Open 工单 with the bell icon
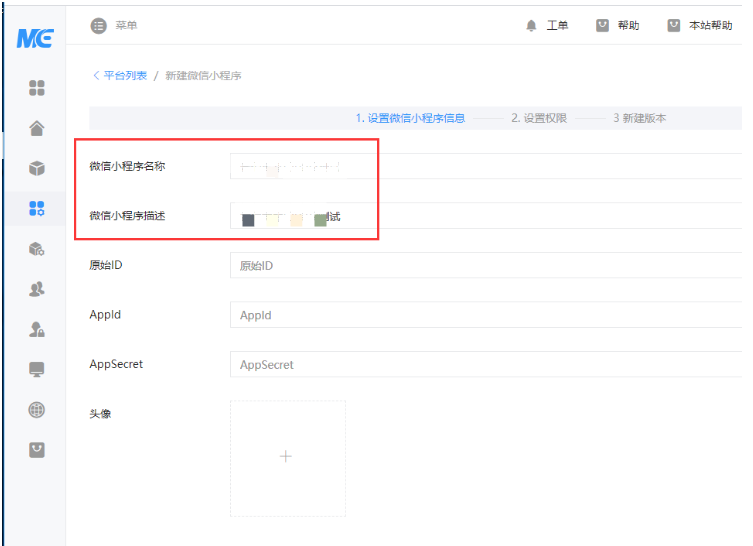 547,26
